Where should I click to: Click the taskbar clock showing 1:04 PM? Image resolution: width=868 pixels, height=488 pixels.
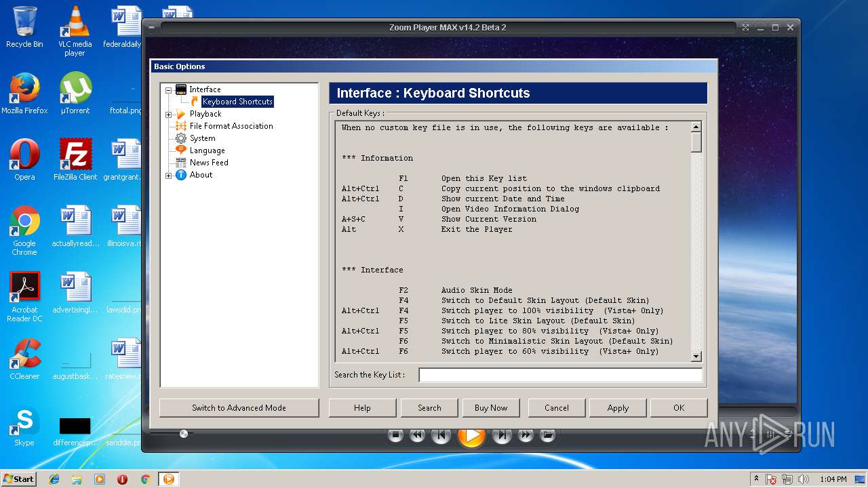pyautogui.click(x=833, y=479)
